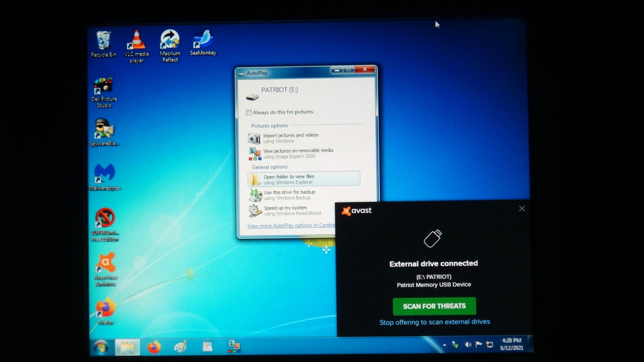Click the PATRIOT (E:) drive icon
The width and height of the screenshot is (644, 362).
click(252, 97)
